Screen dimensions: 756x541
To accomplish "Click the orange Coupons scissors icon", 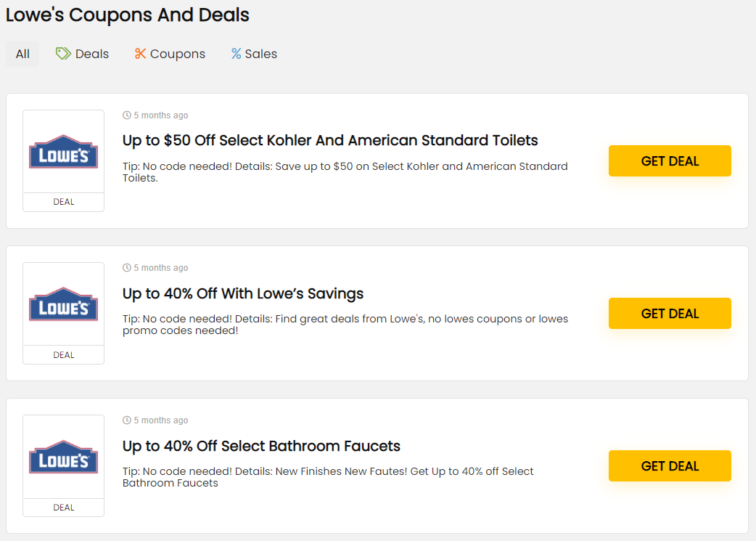I will tap(140, 54).
